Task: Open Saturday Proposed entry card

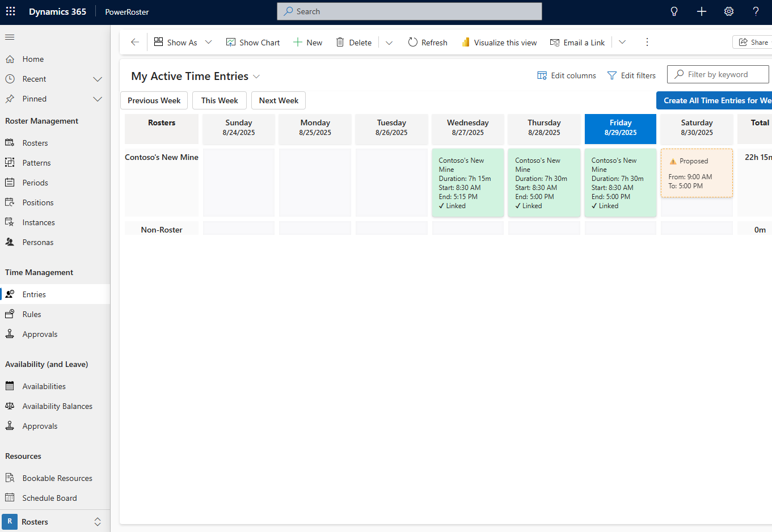Action: 697,173
